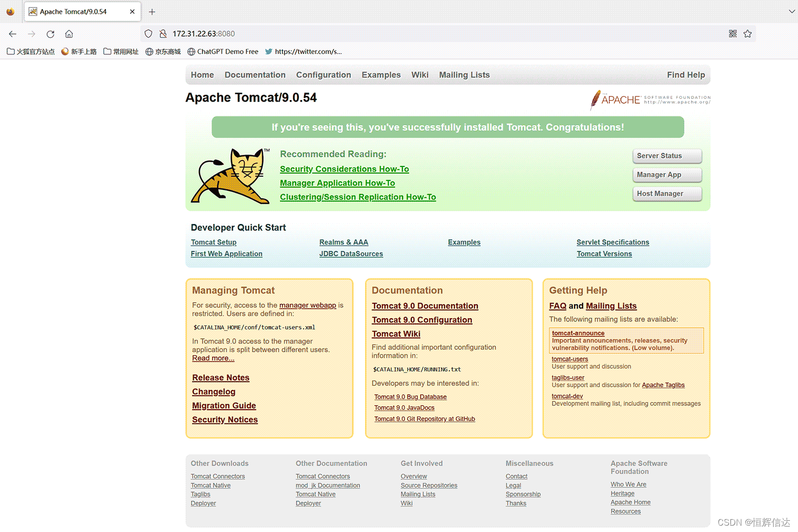Open Security Notices link
Image resolution: width=798 pixels, height=532 pixels.
coord(225,420)
